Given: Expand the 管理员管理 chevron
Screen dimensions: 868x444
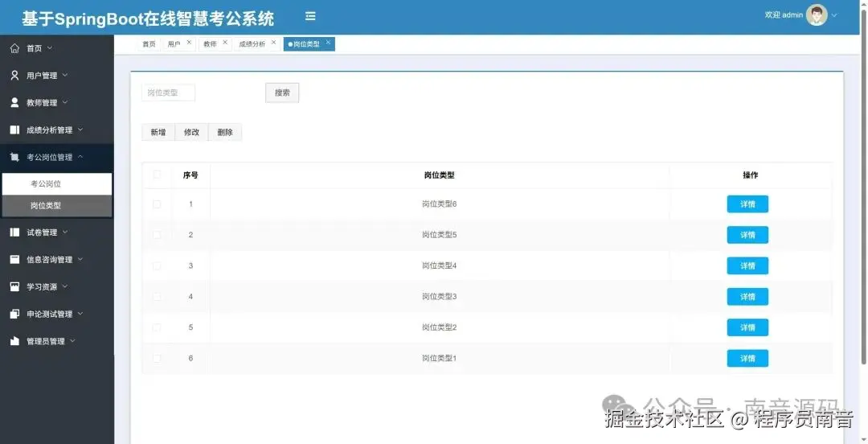Looking at the screenshot, I should pyautogui.click(x=72, y=340).
